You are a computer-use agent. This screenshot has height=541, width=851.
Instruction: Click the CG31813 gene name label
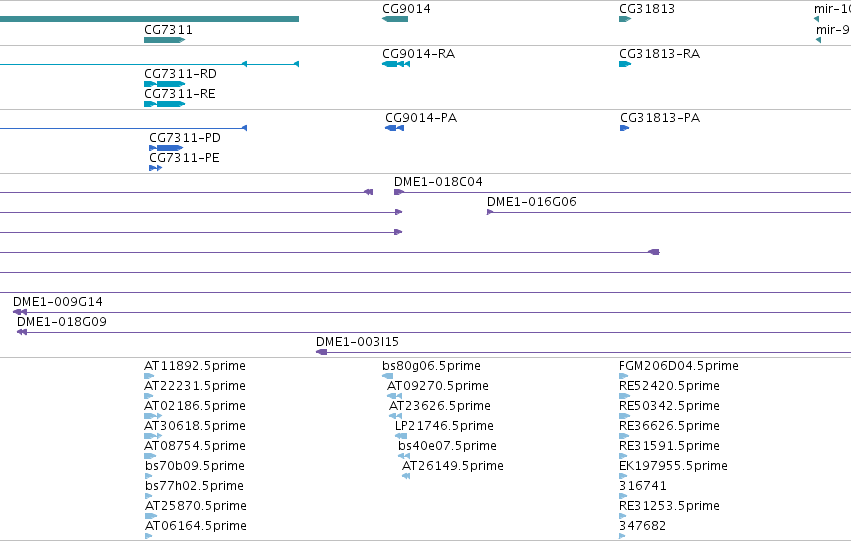647,9
